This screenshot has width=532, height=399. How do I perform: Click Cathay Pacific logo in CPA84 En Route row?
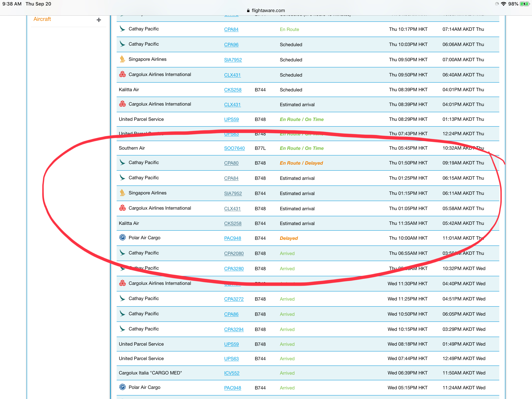tap(122, 29)
